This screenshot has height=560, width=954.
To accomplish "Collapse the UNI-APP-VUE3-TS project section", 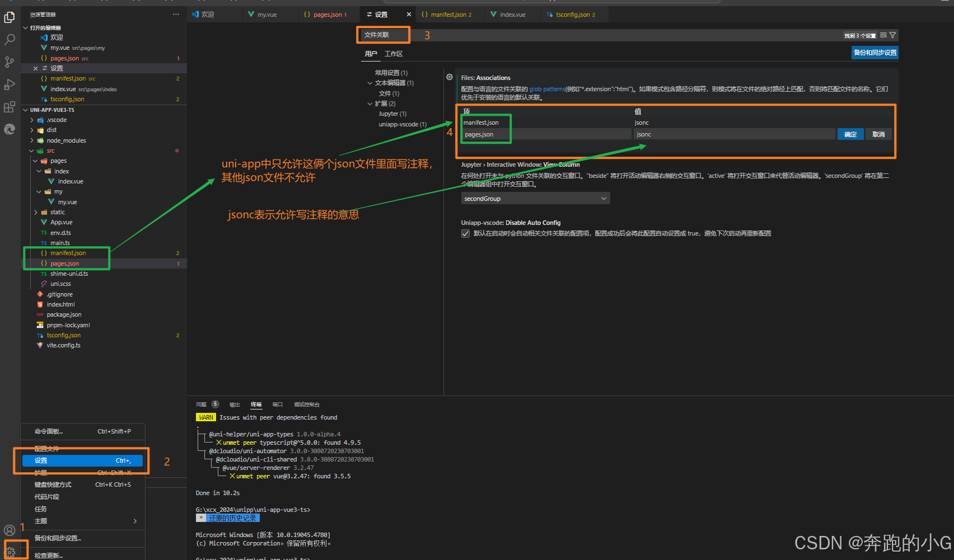I will point(25,110).
